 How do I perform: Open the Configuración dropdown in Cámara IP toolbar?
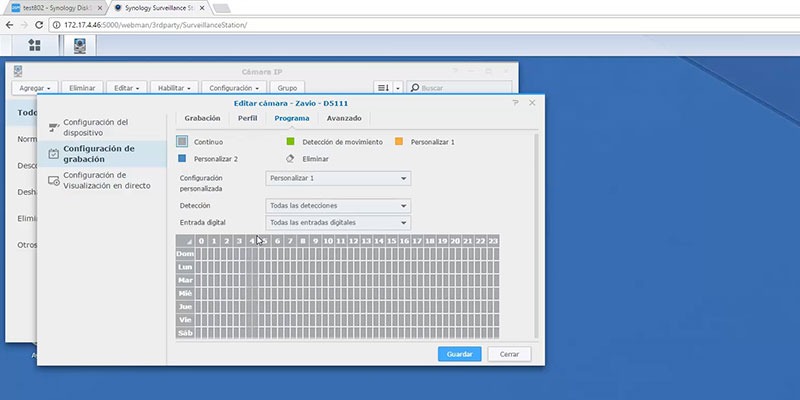234,88
